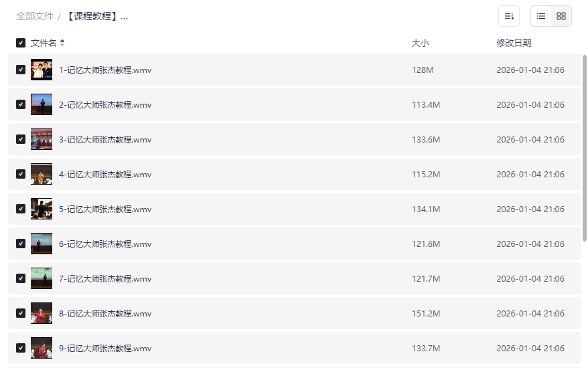Image resolution: width=588 pixels, height=368 pixels.
Task: Deselect the 9-记忆大师张杰教程.wmv checkbox
Action: click(21, 348)
